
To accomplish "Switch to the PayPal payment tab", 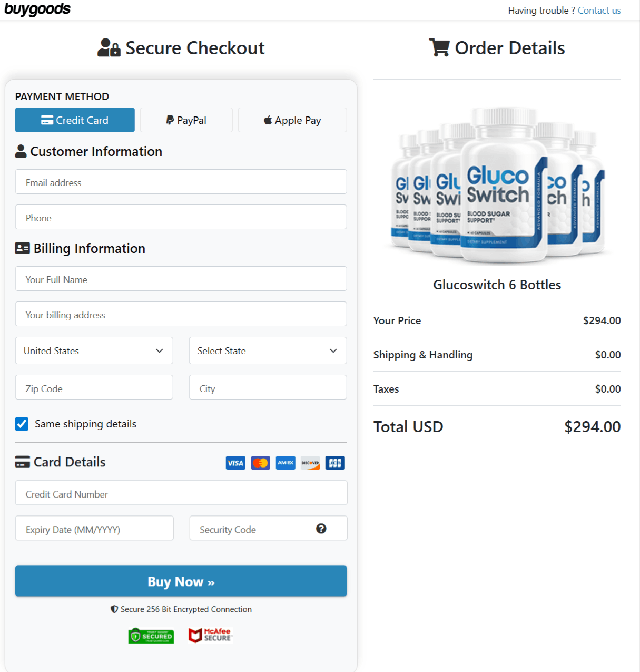I will pyautogui.click(x=186, y=120).
